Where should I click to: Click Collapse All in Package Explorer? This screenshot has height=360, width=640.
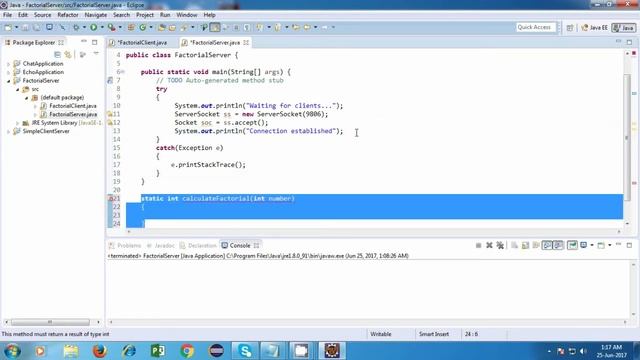[58, 54]
